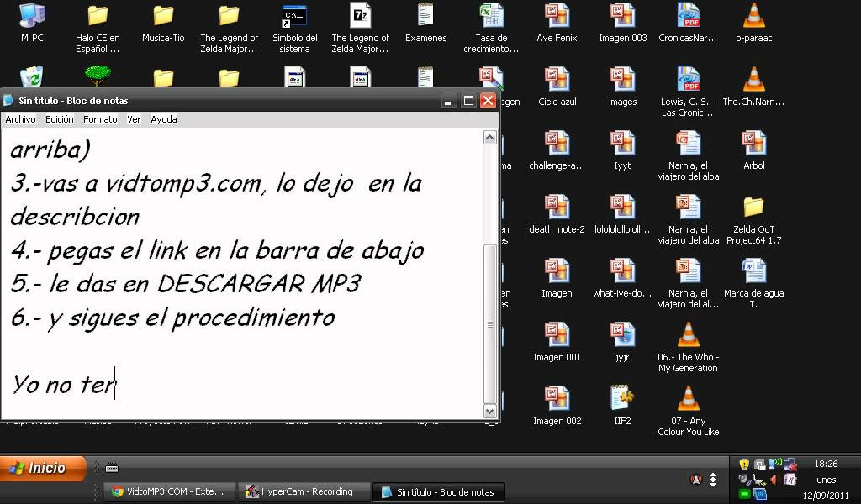Click the Inicio start button
The image size is (861, 504).
pos(43,468)
